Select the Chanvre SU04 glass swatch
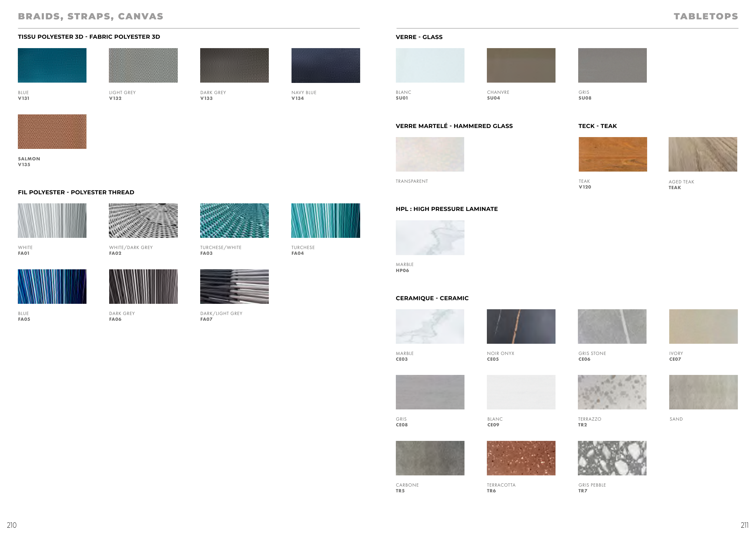 [x=521, y=65]
